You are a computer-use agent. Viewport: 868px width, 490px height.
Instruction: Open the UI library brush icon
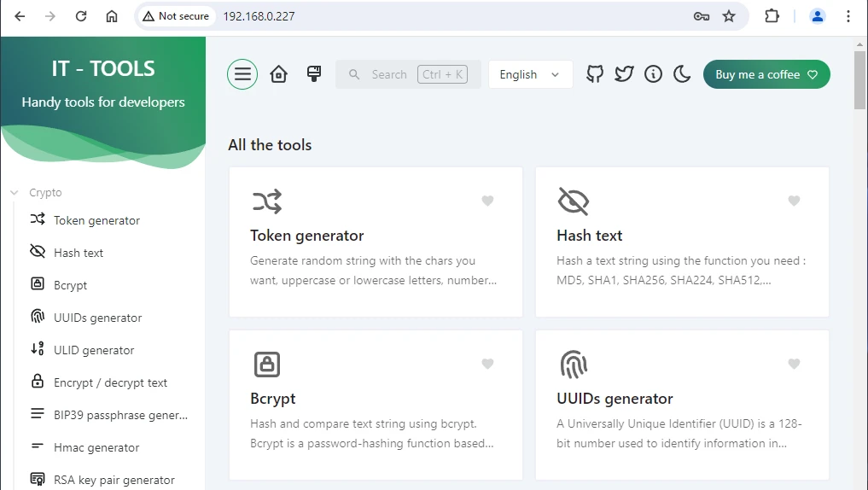[314, 74]
